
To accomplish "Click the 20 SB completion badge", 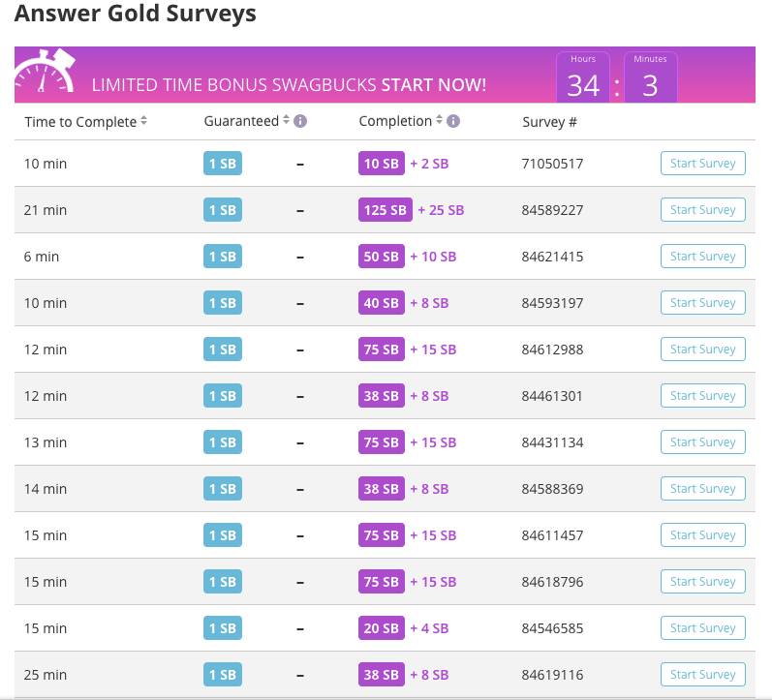I will pos(382,628).
